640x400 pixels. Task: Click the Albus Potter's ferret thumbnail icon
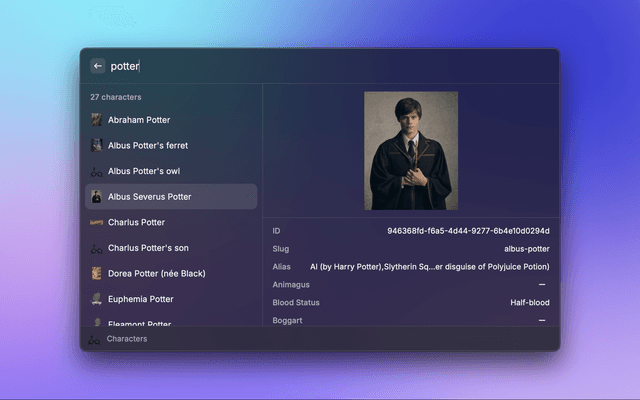click(96, 145)
